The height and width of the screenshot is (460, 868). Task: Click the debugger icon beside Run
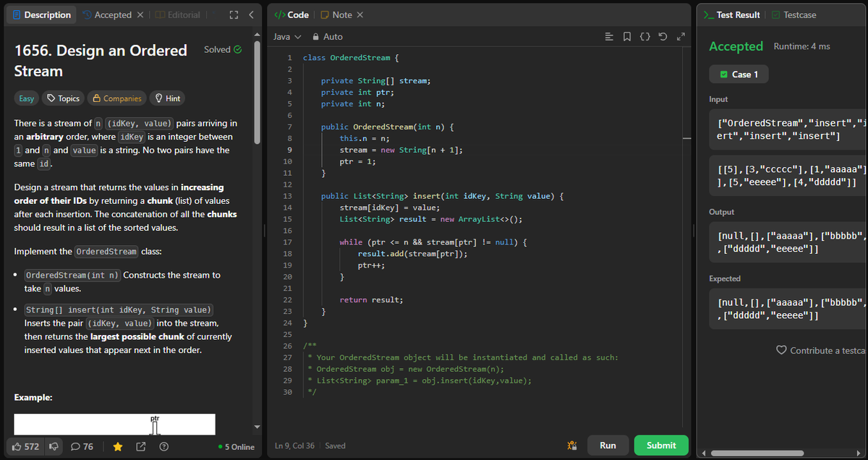coord(572,446)
